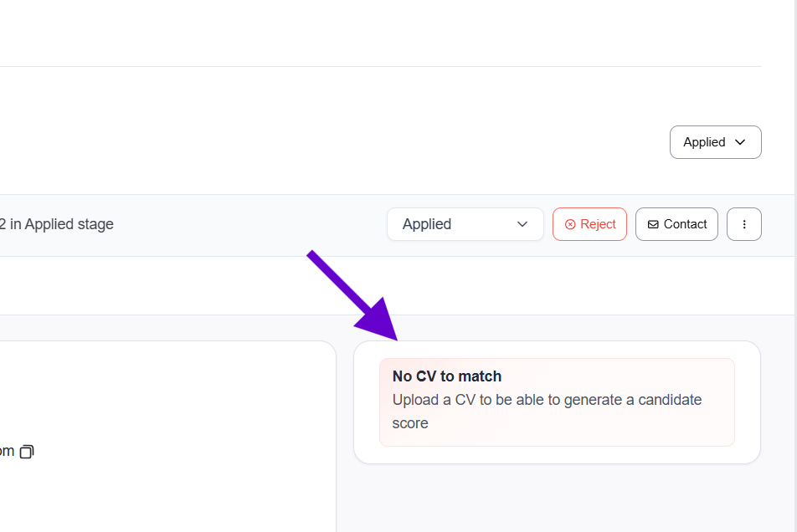The height and width of the screenshot is (532, 797).
Task: Click the "Contact" text label
Action: pyautogui.click(x=685, y=224)
